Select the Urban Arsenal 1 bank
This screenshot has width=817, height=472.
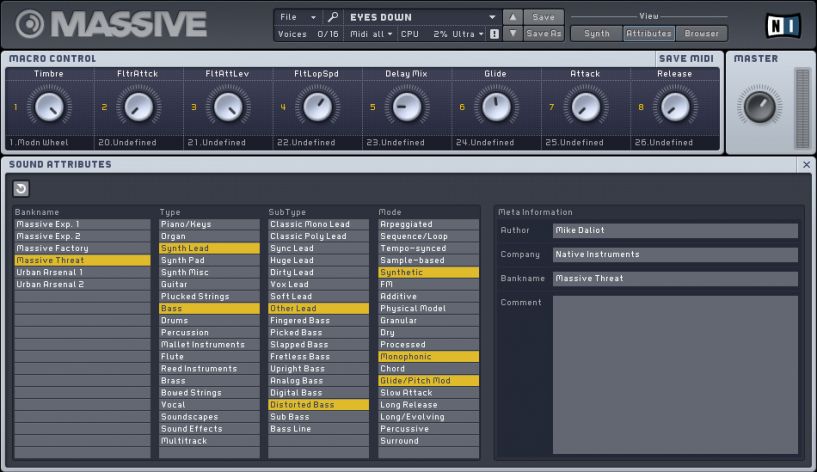[82, 272]
